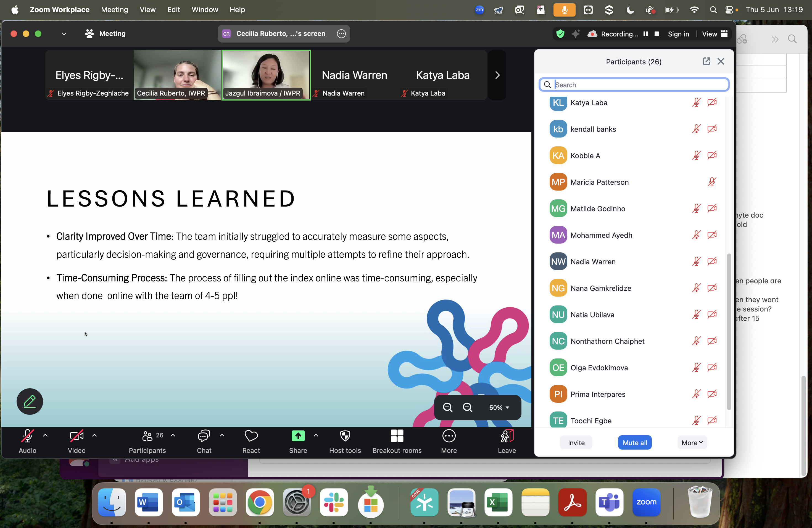Toggle Nadia Warren's camera
This screenshot has height=528, width=812.
tap(712, 262)
